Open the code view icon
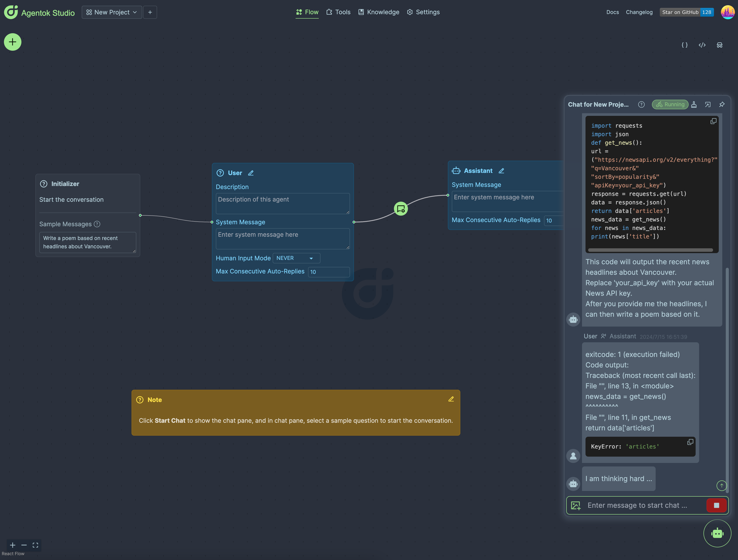 pos(702,45)
